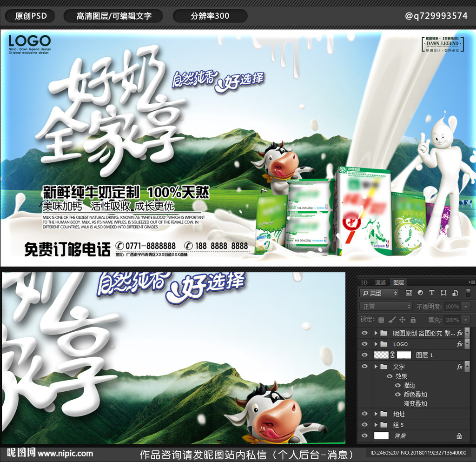Select the 图层 1 layer thumbnail
This screenshot has width=476, height=462.
point(381,355)
